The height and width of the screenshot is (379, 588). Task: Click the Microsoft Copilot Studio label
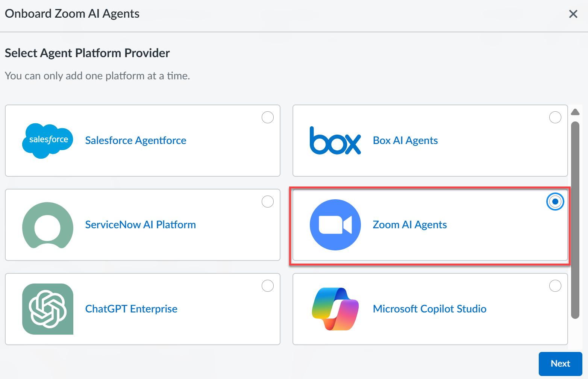click(x=429, y=309)
